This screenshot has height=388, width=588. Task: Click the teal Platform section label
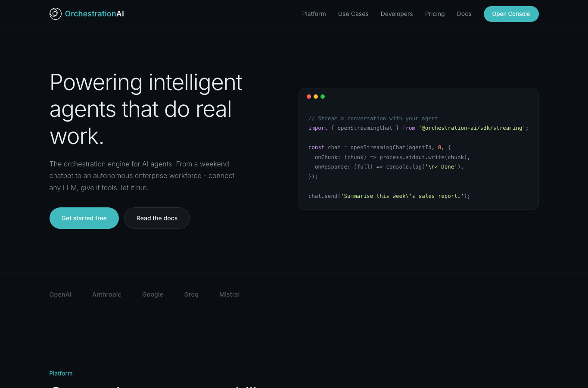click(61, 373)
